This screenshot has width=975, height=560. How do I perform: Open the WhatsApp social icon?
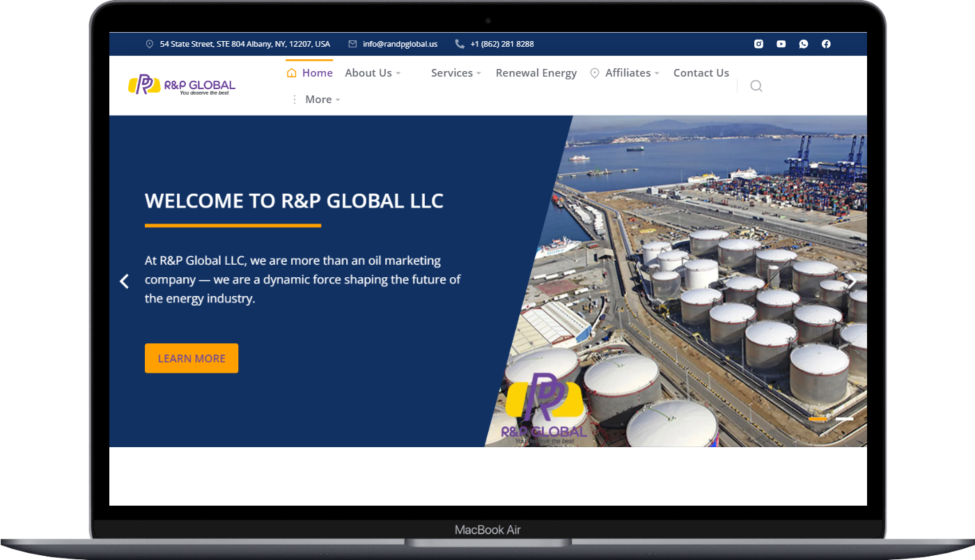[803, 44]
